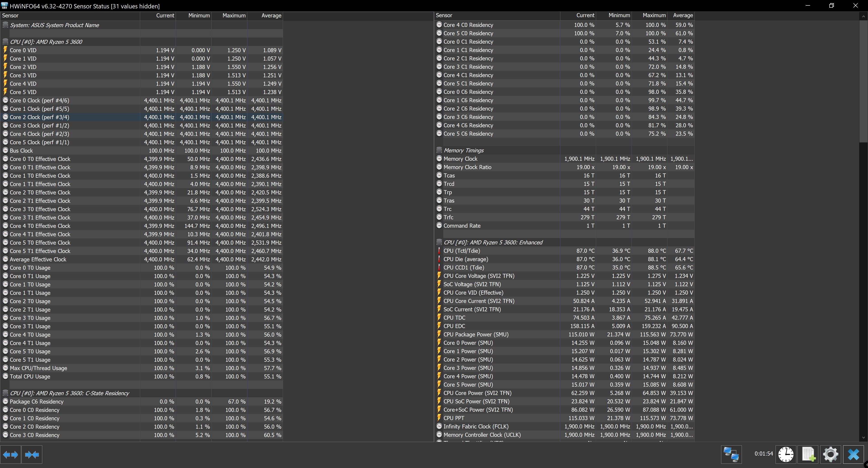Image resolution: width=868 pixels, height=468 pixels.
Task: Click the right panel Current column header
Action: pos(578,16)
